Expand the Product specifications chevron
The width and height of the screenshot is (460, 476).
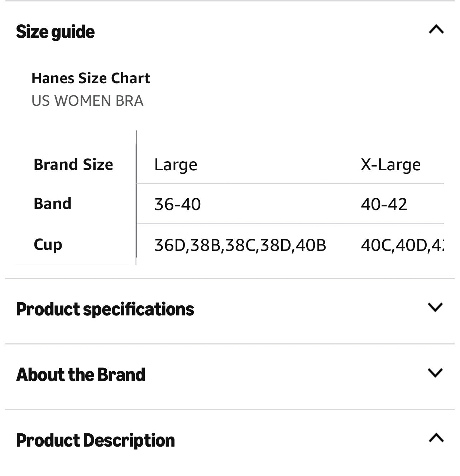click(x=435, y=307)
